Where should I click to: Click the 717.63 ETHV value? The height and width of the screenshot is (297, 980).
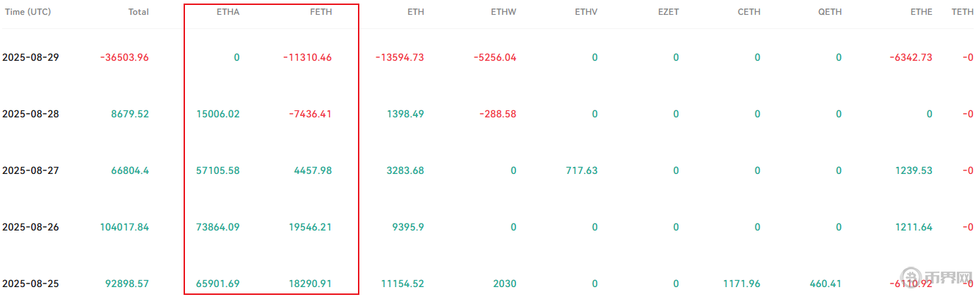tap(582, 170)
